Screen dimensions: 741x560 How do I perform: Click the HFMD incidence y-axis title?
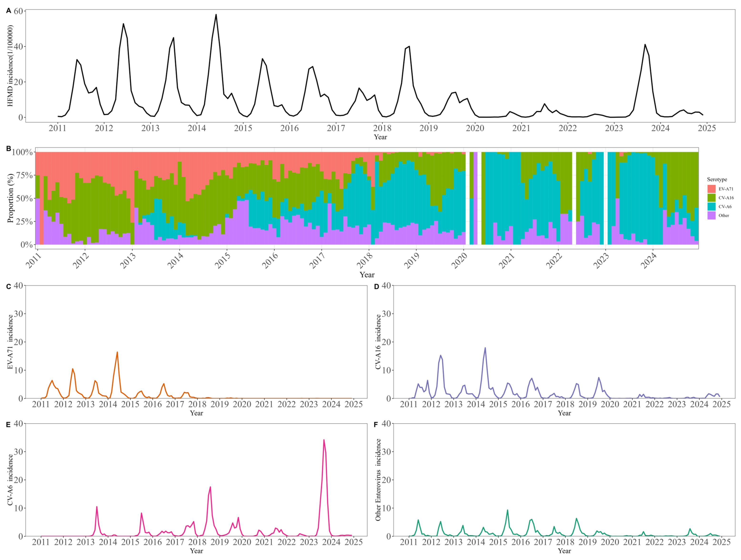(10, 66)
